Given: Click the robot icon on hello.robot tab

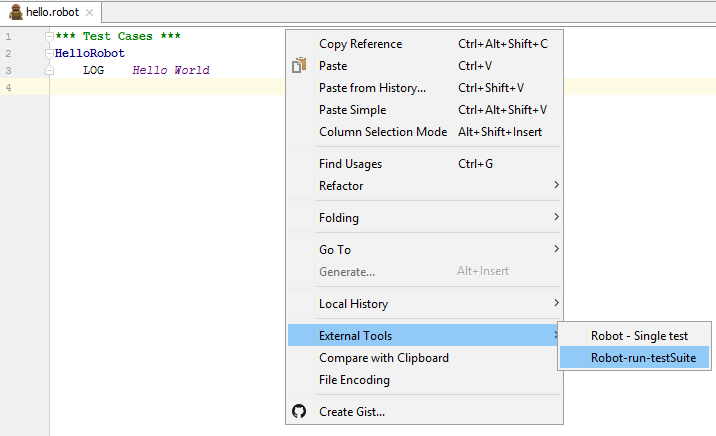Looking at the screenshot, I should (x=16, y=12).
